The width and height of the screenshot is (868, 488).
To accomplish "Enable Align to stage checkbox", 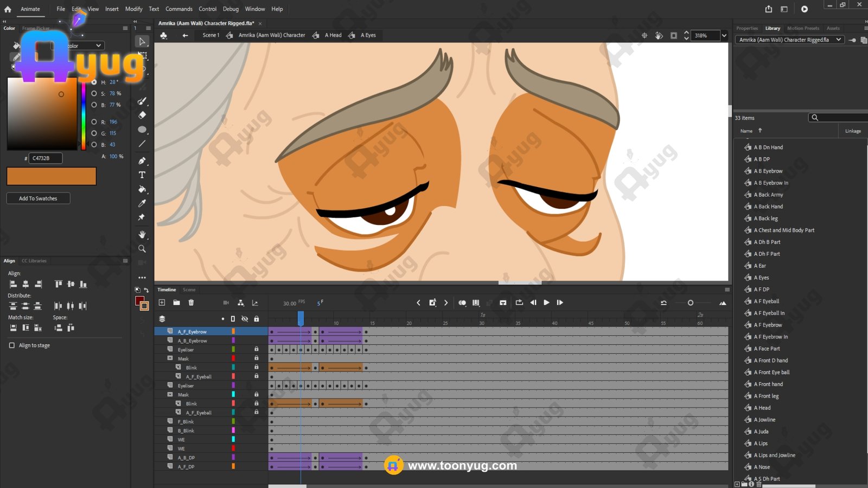I will (12, 345).
